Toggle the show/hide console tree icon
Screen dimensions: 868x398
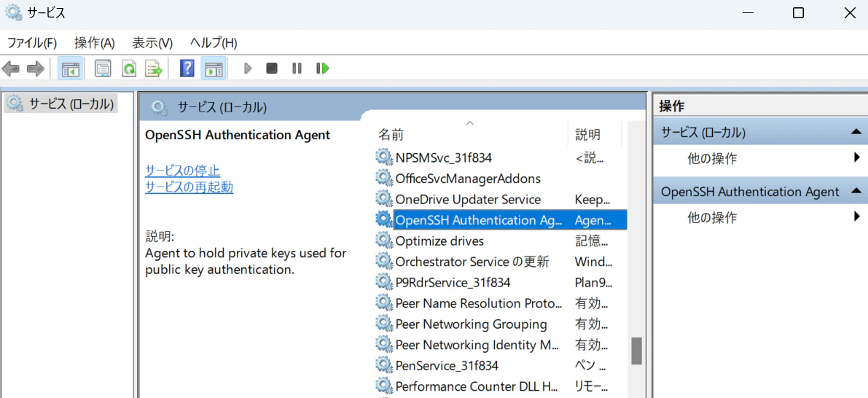point(70,69)
